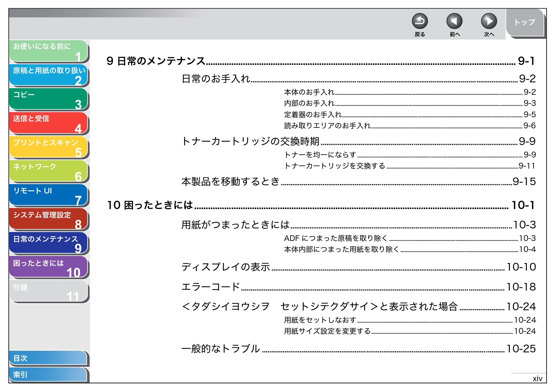Screen dimensions: 555x392
Task: Open chapter tab 8 システム管理設定
Action: tap(49, 219)
